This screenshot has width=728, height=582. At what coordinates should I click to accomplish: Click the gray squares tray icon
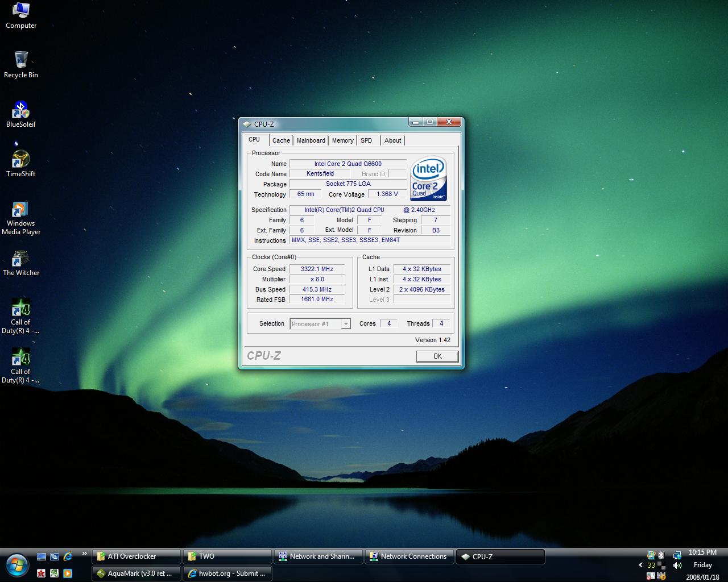pyautogui.click(x=661, y=566)
